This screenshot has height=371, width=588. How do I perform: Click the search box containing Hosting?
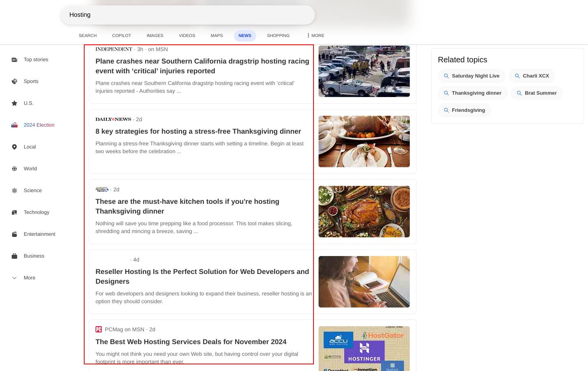point(188,15)
